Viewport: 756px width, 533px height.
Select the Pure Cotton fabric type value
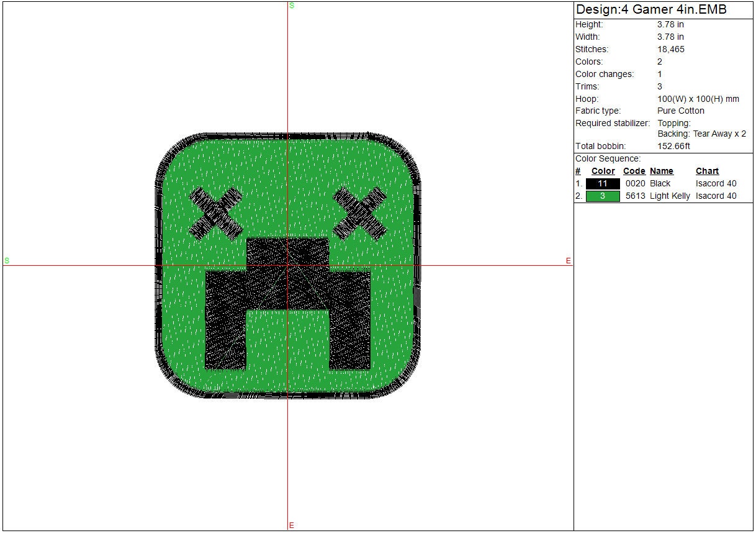point(681,111)
